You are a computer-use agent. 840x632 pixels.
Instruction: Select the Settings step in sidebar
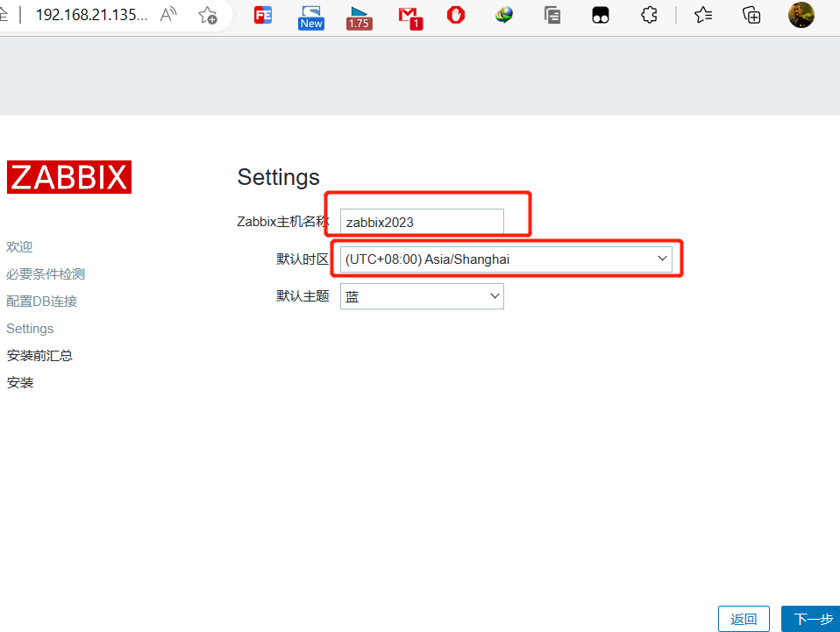(30, 329)
